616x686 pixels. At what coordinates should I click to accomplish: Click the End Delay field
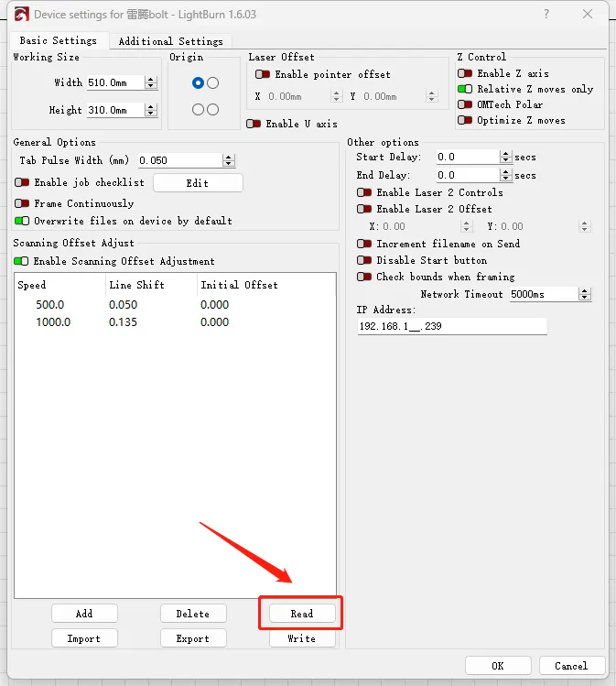[x=469, y=175]
